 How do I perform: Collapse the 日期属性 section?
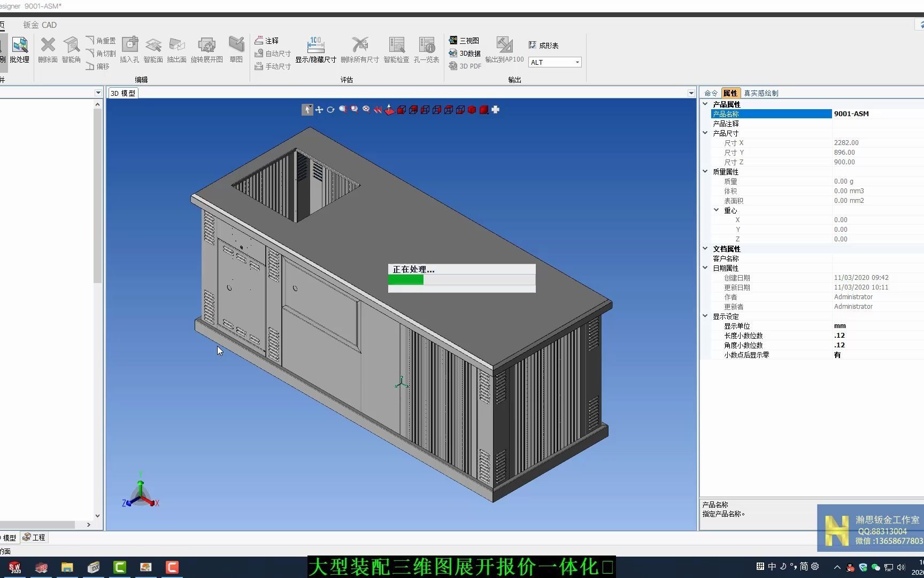click(x=705, y=268)
